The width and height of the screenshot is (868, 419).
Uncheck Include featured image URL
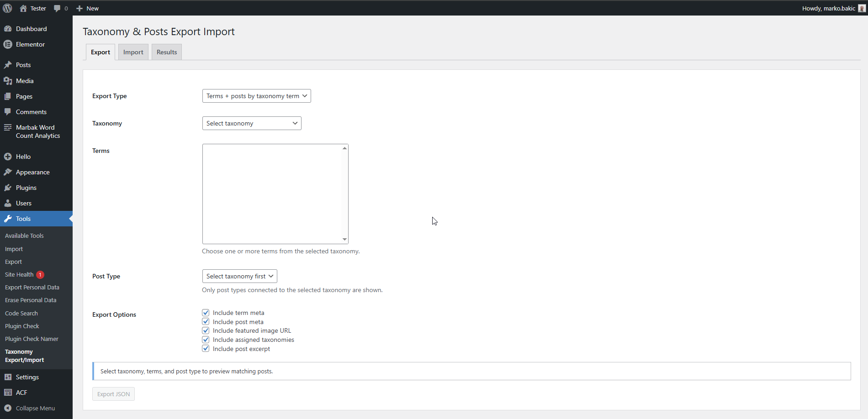tap(206, 330)
